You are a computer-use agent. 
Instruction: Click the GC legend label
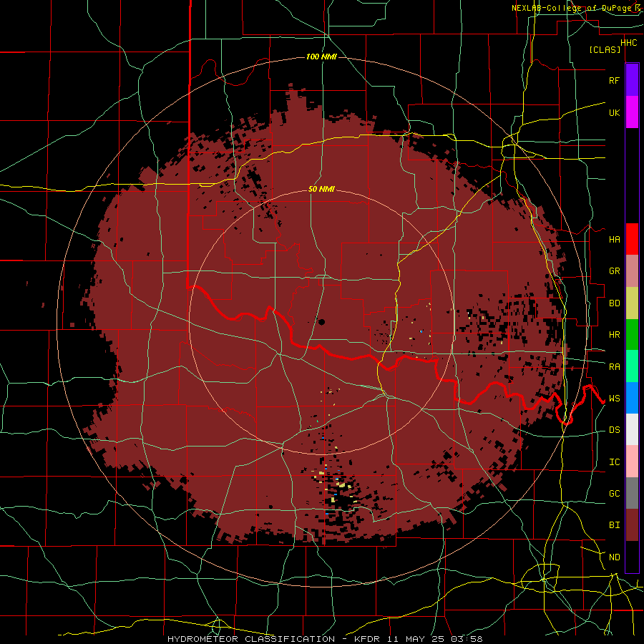coord(614,494)
